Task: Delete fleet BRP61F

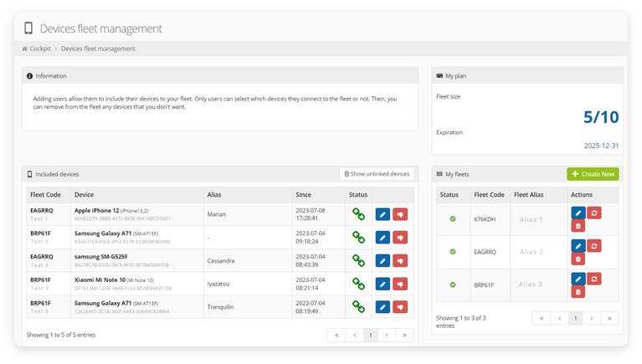Action: (x=578, y=292)
